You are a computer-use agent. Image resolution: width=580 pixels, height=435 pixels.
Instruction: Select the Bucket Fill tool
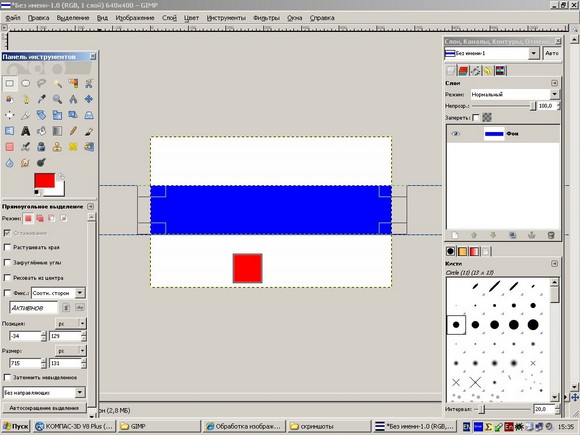41,131
